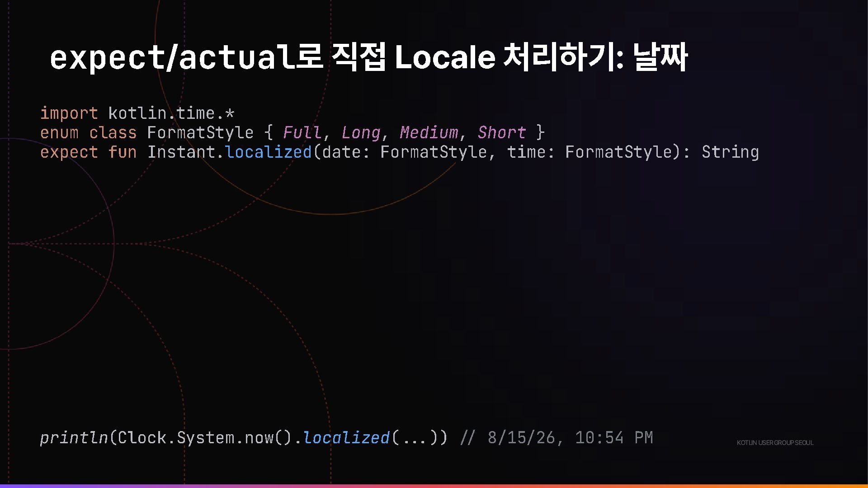
Task: Select the "Long" enum value
Action: click(x=361, y=133)
